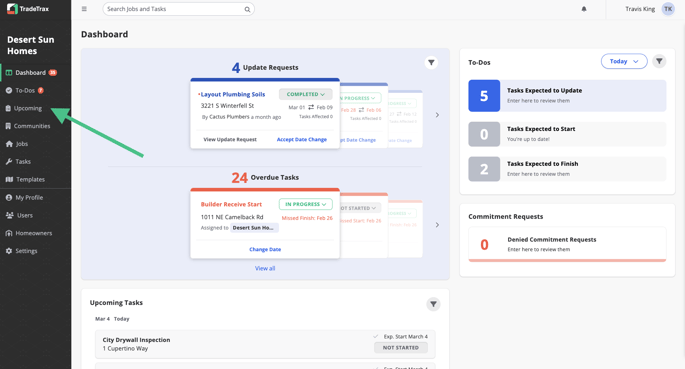This screenshot has height=369, width=685.
Task: Open City Drywall Inspection task row
Action: [265, 344]
